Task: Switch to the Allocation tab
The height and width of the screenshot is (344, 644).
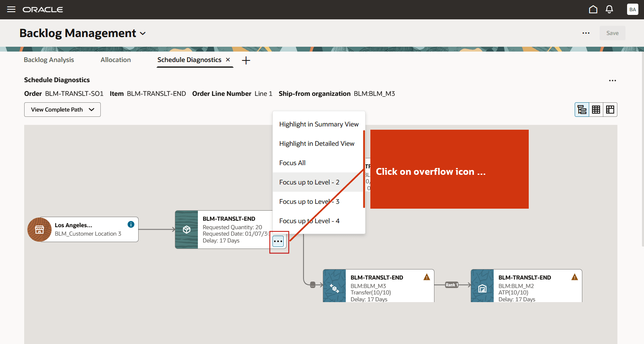Action: coord(116,60)
